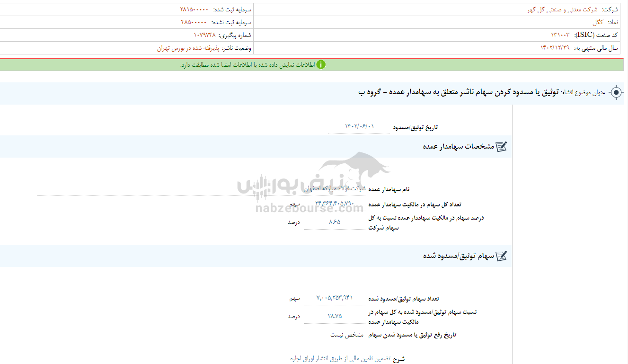The height and width of the screenshot is (364, 628).
Task: Click the سهام توثیق/مسدود شده section heading
Action: coord(459,256)
